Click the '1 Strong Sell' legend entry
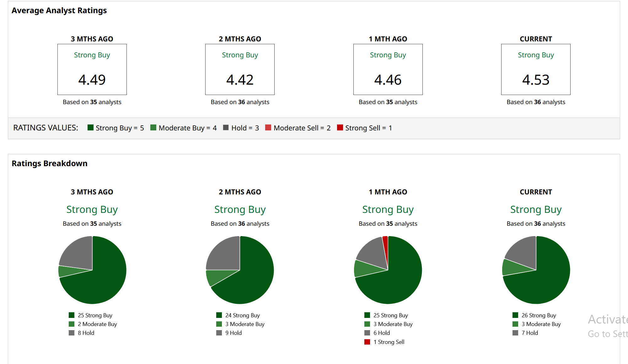 point(389,342)
